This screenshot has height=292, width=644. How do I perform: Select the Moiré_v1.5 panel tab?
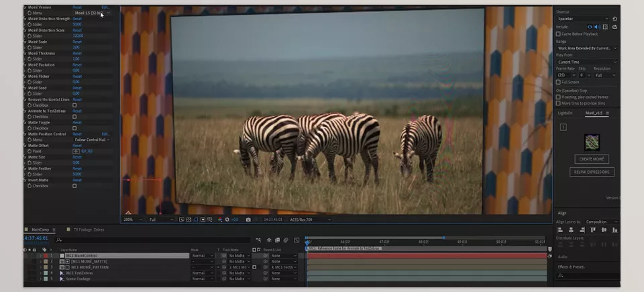[x=594, y=113]
